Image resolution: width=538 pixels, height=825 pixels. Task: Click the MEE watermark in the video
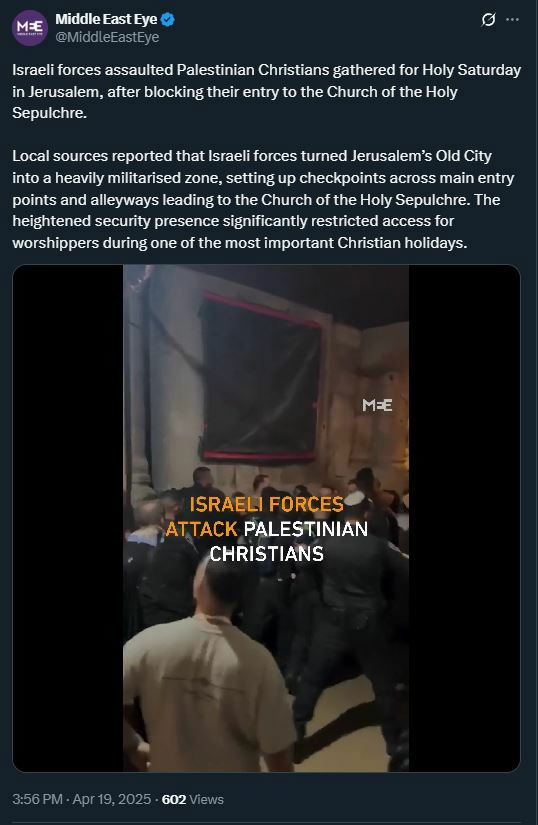point(377,405)
